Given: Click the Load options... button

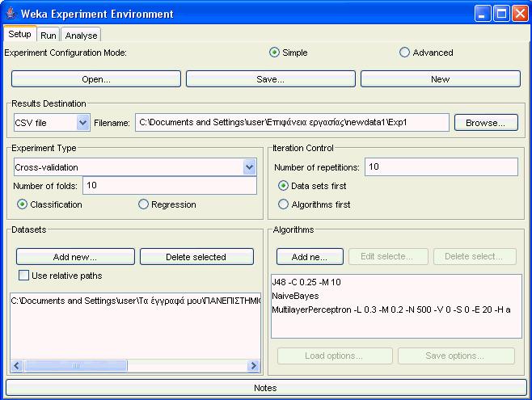Looking at the screenshot, I should [x=335, y=356].
